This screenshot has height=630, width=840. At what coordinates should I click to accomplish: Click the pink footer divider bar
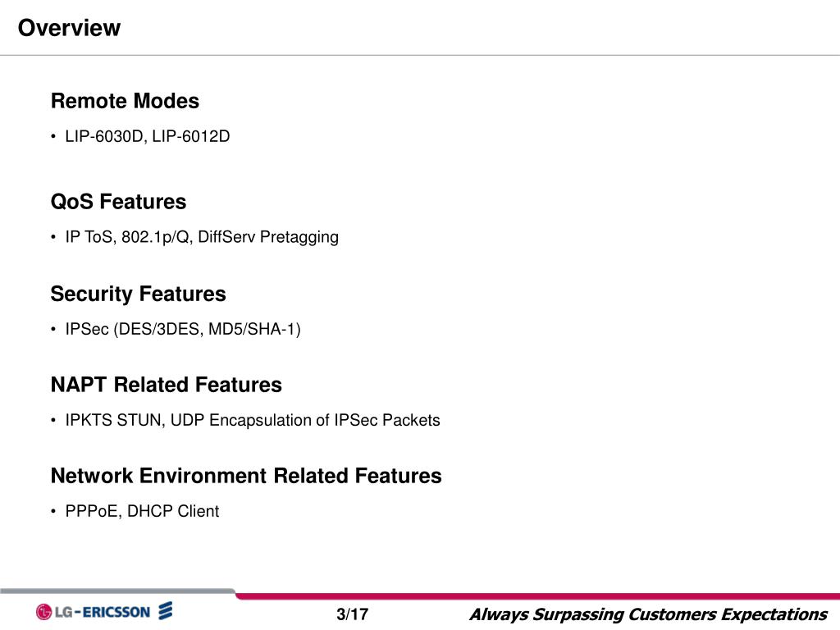pos(537,596)
